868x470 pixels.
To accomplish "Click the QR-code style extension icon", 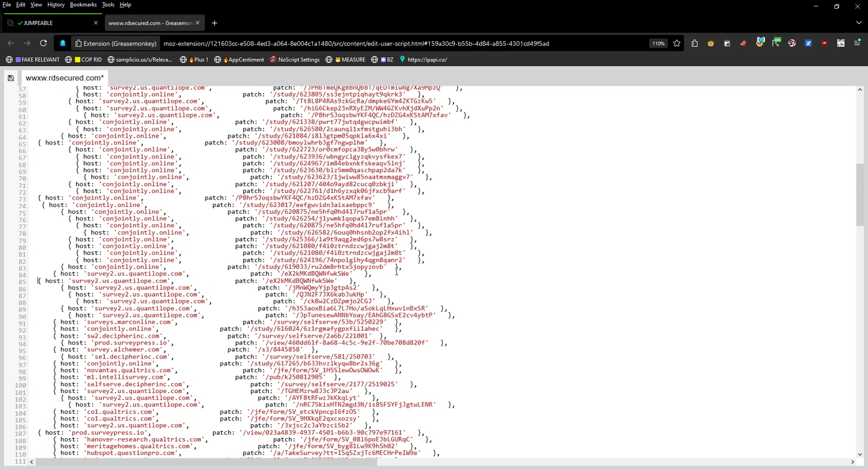I will point(841,43).
